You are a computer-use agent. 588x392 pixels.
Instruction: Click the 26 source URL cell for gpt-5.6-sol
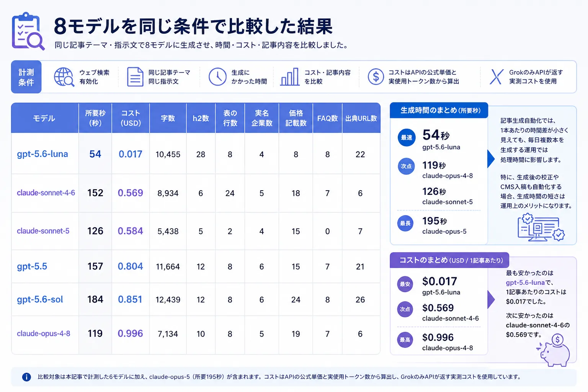[x=360, y=300]
